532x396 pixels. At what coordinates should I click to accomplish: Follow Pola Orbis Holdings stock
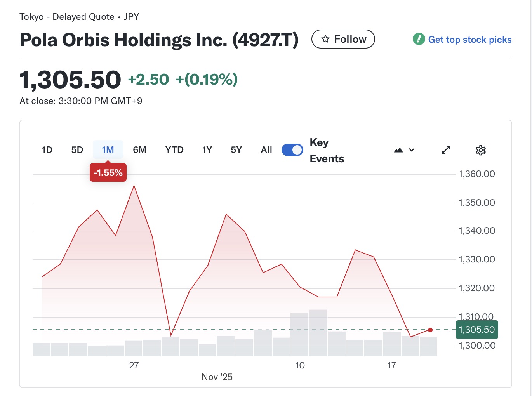[343, 39]
